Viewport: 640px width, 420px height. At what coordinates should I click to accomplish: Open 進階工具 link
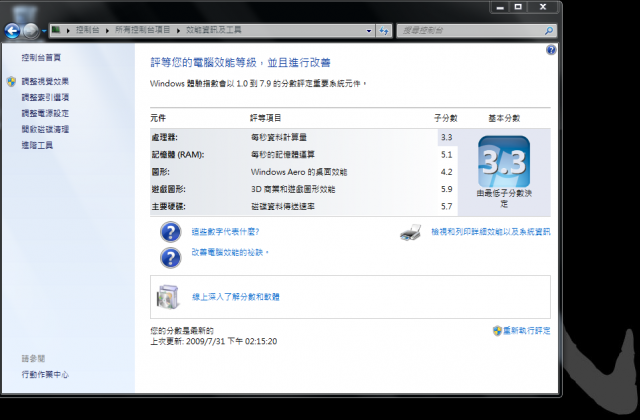[37, 145]
